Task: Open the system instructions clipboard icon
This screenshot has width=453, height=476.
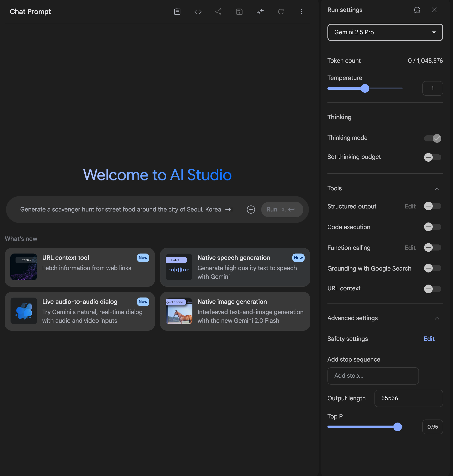Action: (x=177, y=12)
